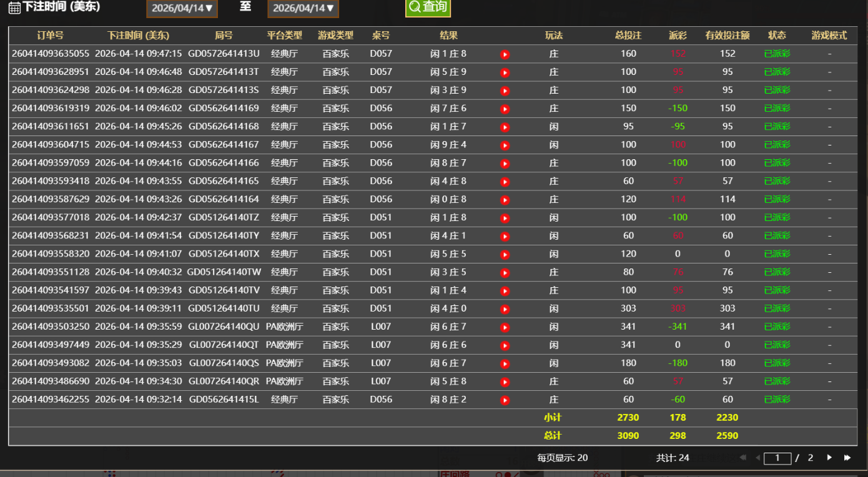Click the green 查询 search button
The width and height of the screenshot is (868, 477).
[x=428, y=7]
